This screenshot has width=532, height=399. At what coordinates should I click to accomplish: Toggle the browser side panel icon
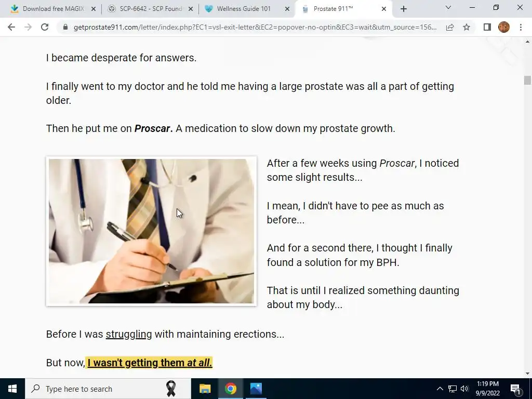tap(487, 27)
